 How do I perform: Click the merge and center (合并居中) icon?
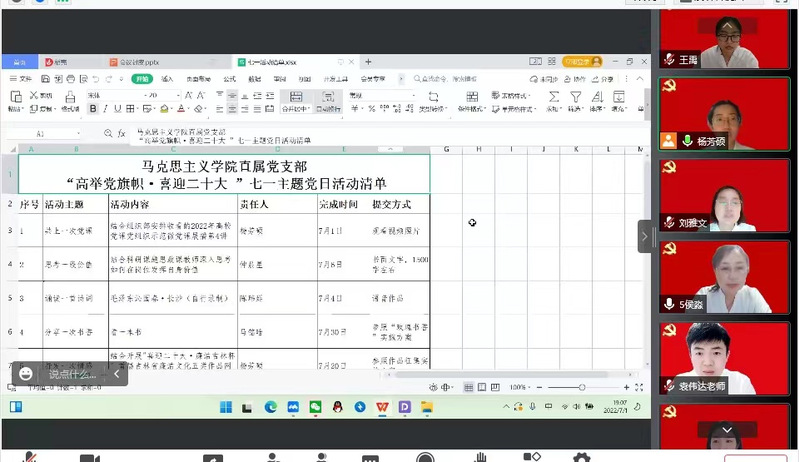(x=296, y=98)
